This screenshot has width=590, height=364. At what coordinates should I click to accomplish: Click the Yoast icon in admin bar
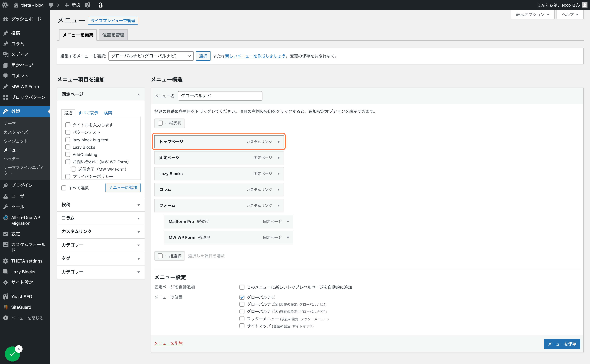(88, 5)
